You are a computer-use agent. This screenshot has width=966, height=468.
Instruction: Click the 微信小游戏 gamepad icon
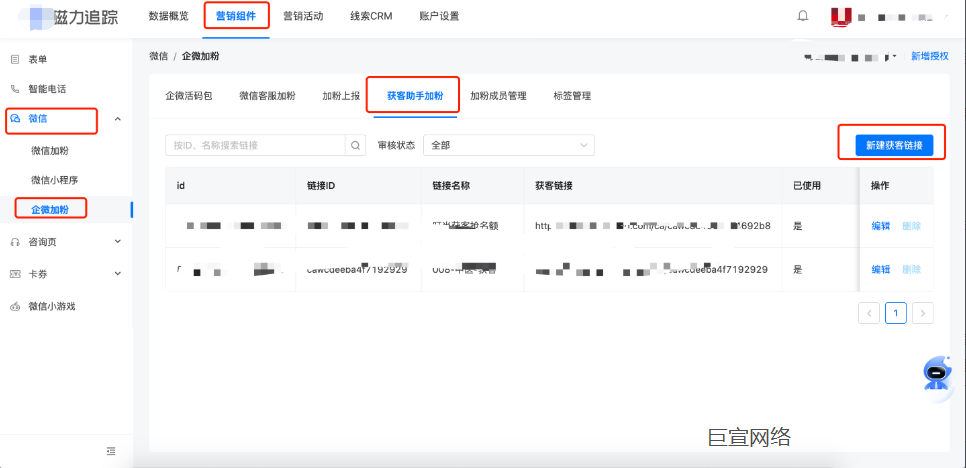click(x=15, y=306)
